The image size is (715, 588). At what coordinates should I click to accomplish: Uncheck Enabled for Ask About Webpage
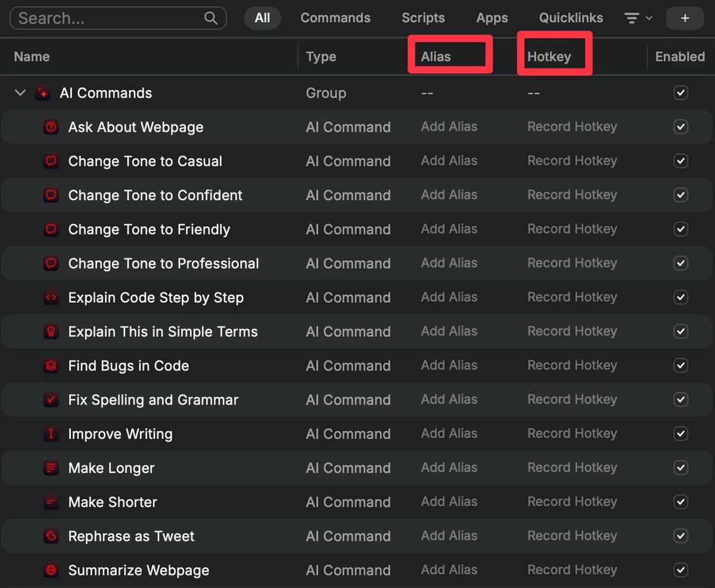[x=680, y=127]
